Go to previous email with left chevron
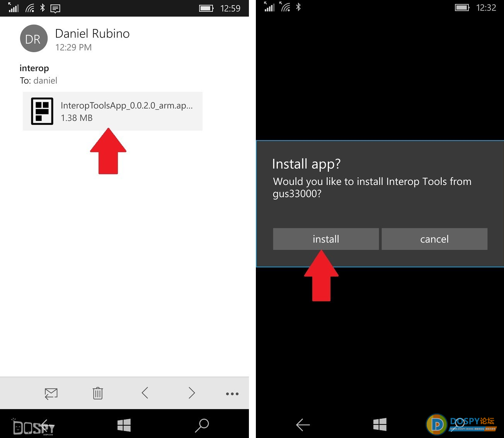 pos(145,393)
